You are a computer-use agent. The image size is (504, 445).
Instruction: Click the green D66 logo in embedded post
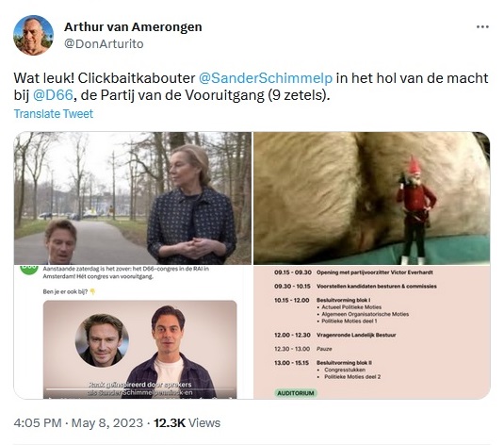point(29,270)
